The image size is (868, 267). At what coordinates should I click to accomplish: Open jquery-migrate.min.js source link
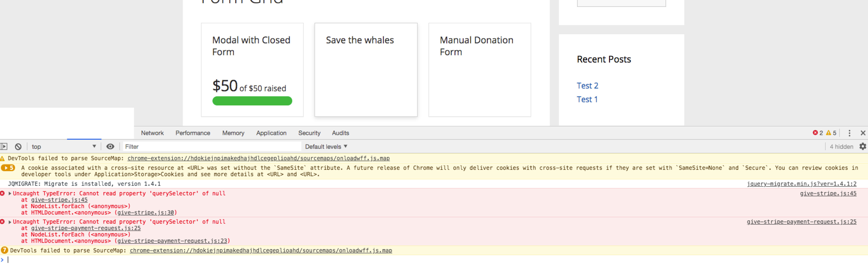[802, 184]
